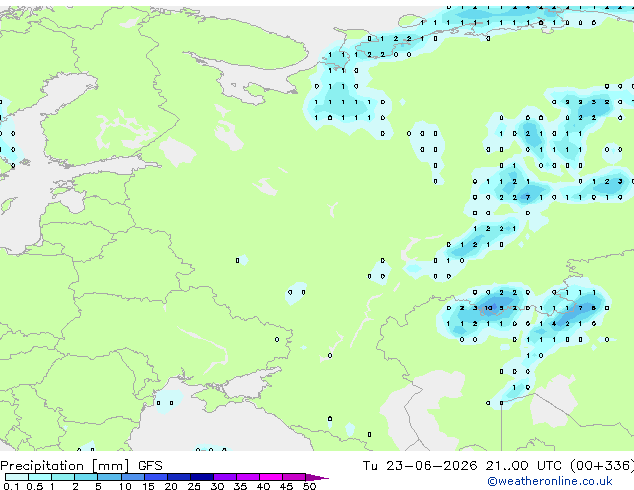Screen dimensions: 634x490
Task: Open the weatheronline.co.uk copyright link
Action: click(550, 481)
